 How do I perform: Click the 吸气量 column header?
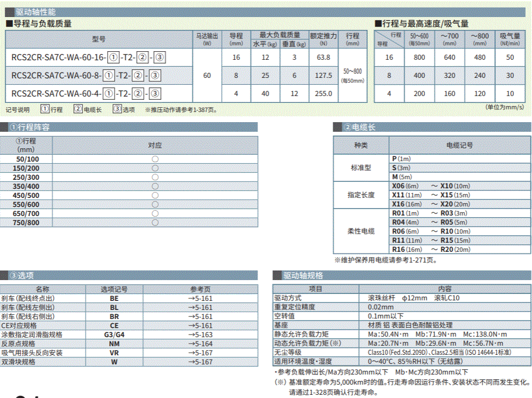coord(510,39)
